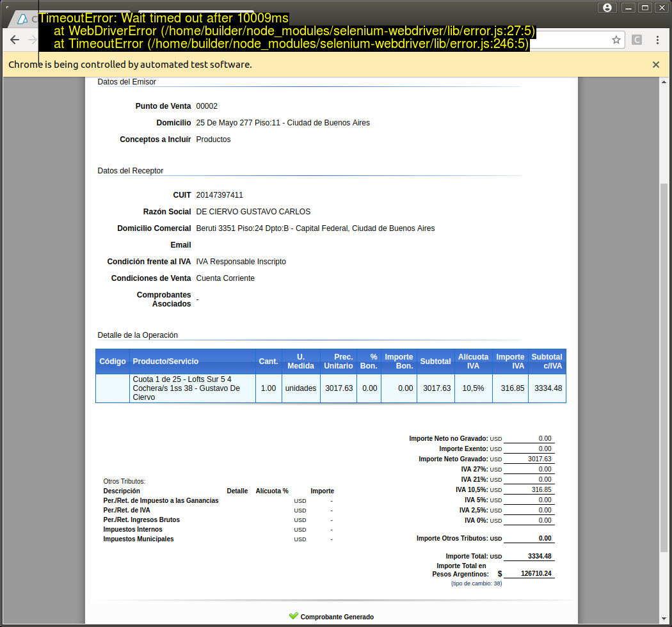Click Impuestos Municipales row label

point(138,539)
